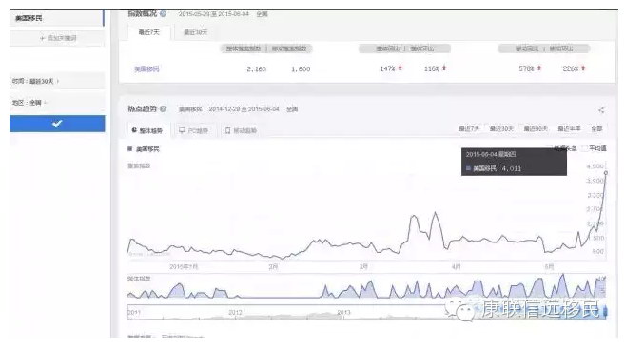Click the white checkmark on the blue bar
644x349 pixels.
click(x=57, y=124)
